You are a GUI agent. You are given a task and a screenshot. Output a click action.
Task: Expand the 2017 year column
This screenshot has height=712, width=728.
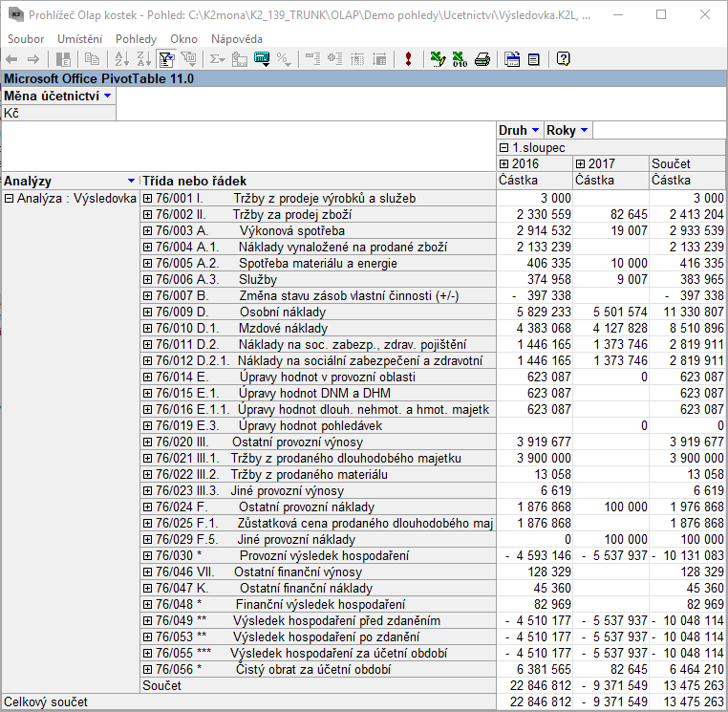point(581,164)
